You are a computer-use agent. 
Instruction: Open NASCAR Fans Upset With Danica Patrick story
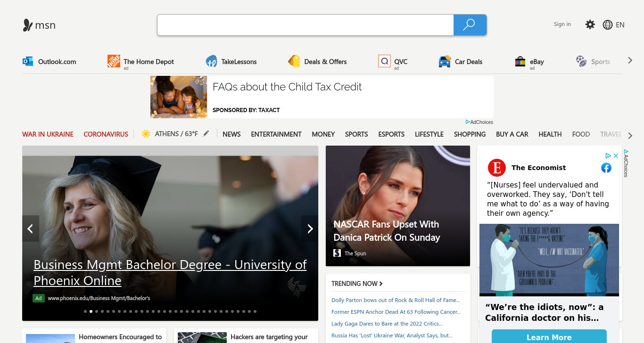[387, 231]
